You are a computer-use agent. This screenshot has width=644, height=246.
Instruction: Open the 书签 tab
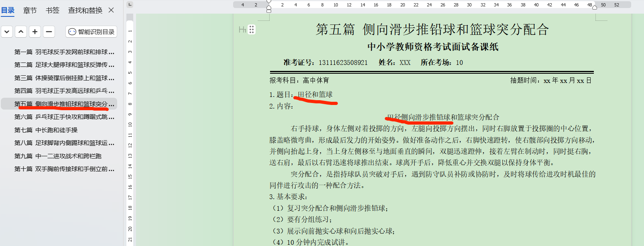click(x=52, y=10)
